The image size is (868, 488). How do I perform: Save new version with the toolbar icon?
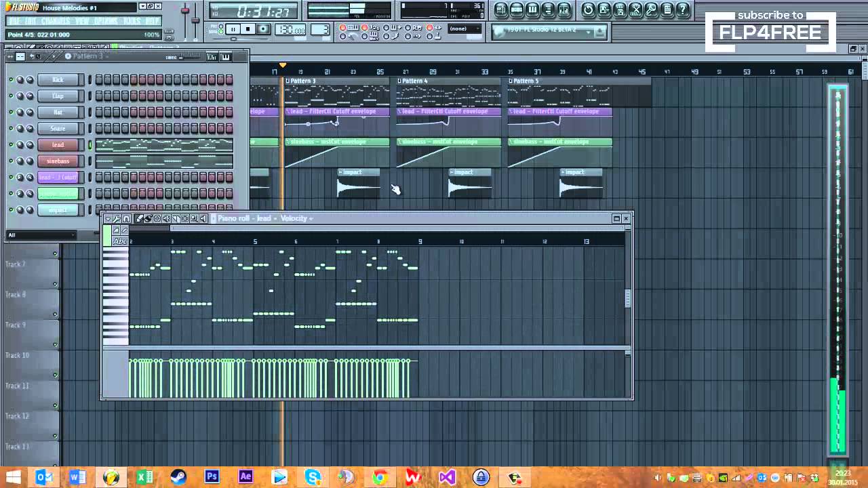click(x=604, y=9)
